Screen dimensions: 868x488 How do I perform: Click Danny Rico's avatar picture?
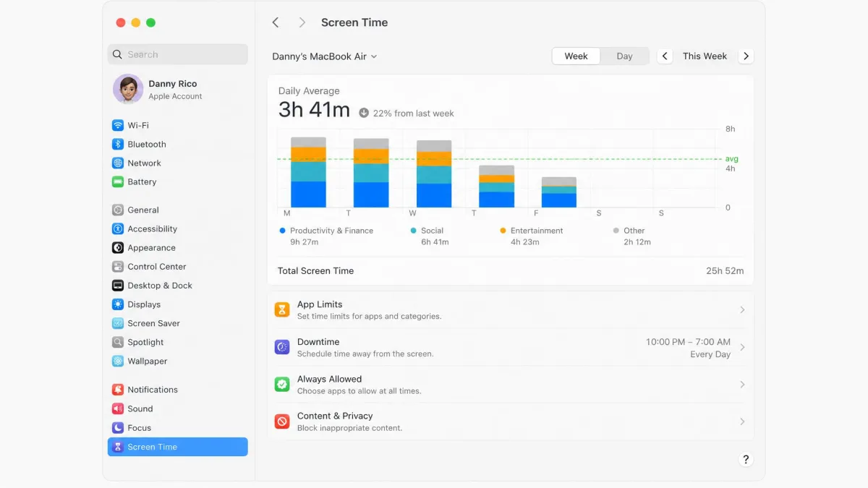click(x=128, y=89)
